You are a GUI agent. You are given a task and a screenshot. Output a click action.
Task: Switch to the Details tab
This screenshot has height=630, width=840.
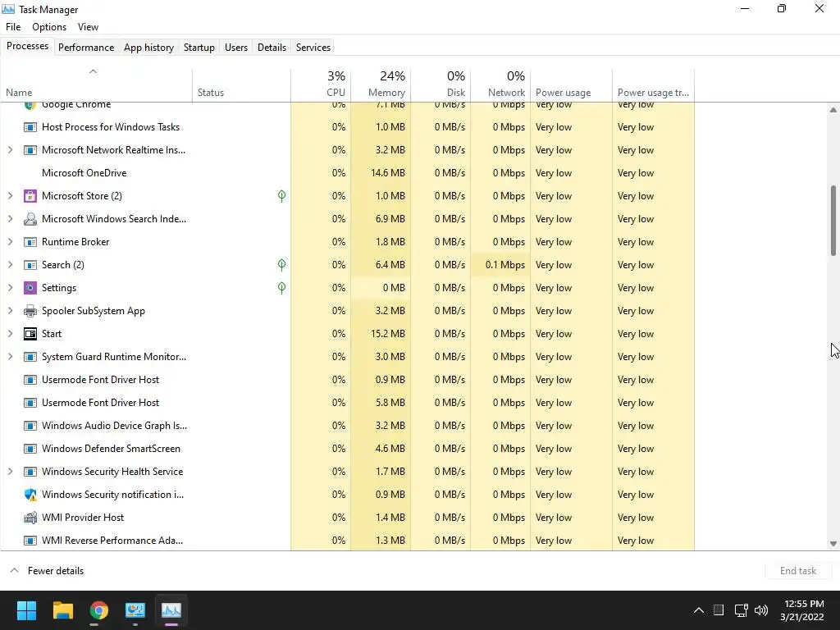click(272, 47)
